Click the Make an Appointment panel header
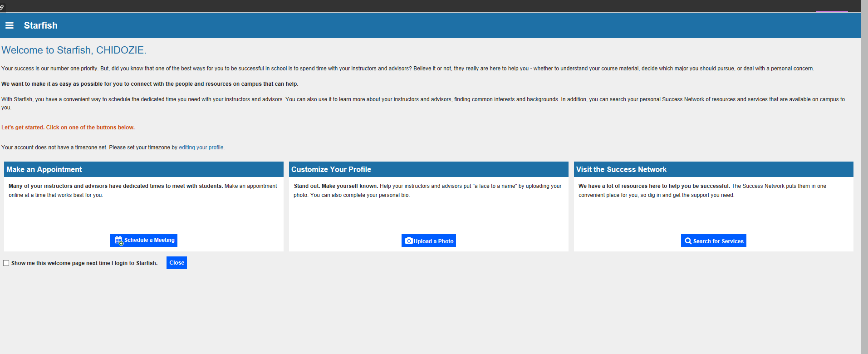 click(144, 169)
